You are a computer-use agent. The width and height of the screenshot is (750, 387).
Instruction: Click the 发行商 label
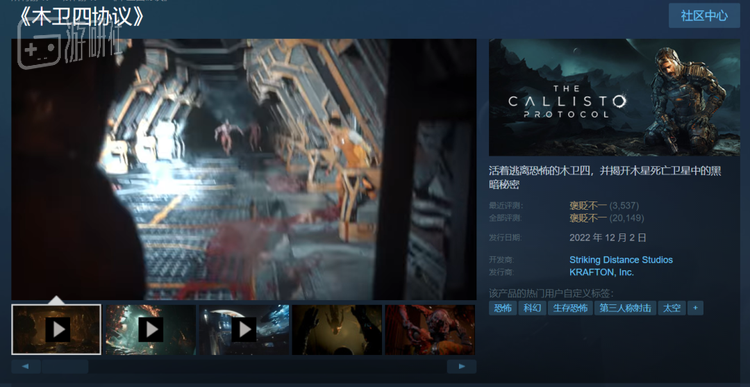(x=500, y=273)
